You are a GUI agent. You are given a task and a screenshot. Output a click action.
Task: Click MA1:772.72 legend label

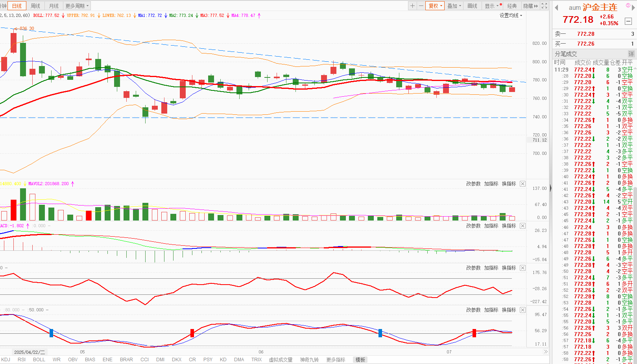[150, 16]
